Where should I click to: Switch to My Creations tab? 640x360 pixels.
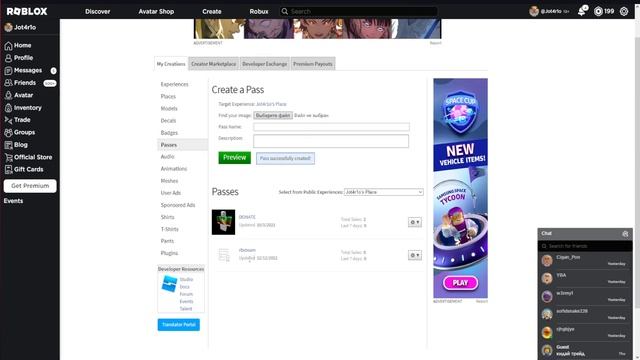pyautogui.click(x=171, y=64)
